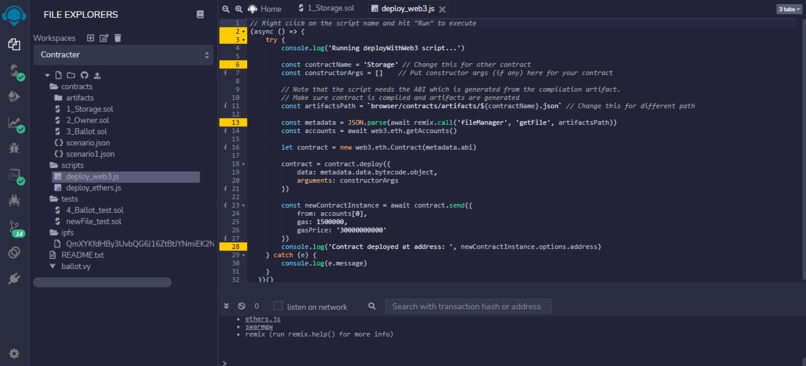806x366 pixels.
Task: Fold code at line 2 arrow
Action: tap(243, 32)
